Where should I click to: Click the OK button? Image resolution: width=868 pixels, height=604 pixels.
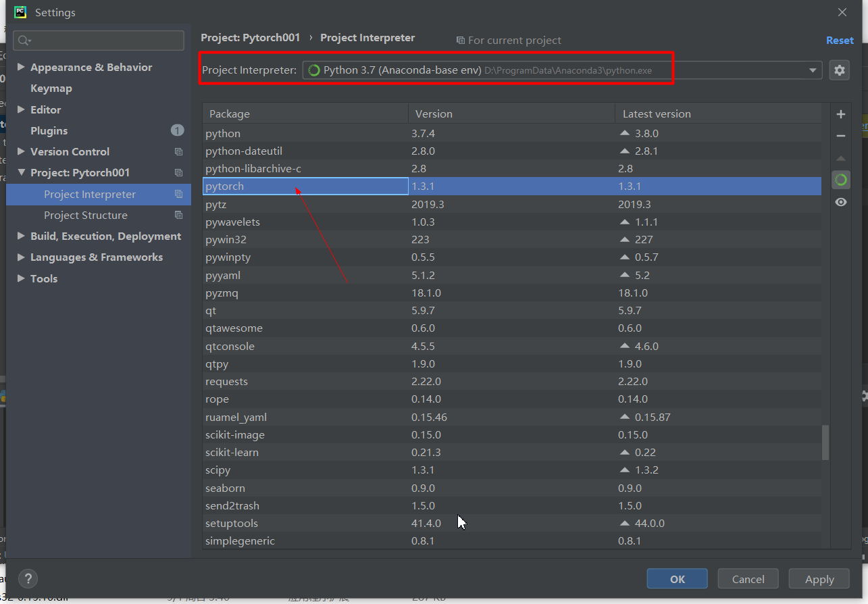tap(678, 579)
